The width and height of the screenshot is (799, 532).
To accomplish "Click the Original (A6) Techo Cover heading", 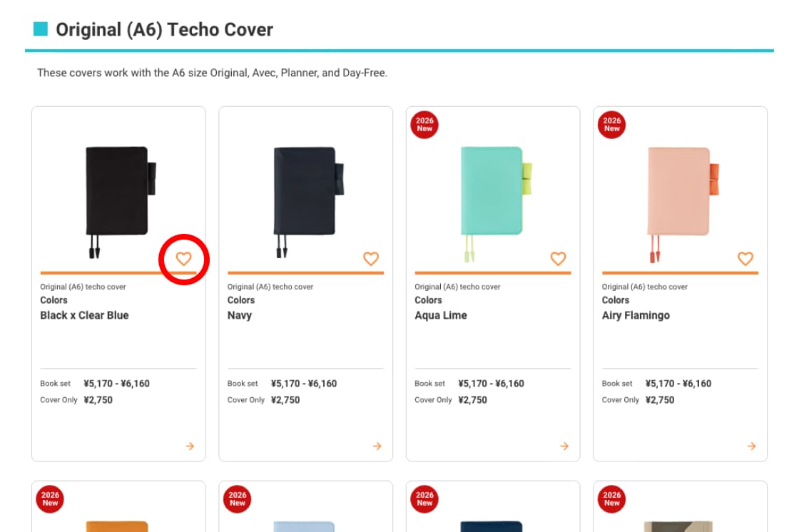I will 164,30.
